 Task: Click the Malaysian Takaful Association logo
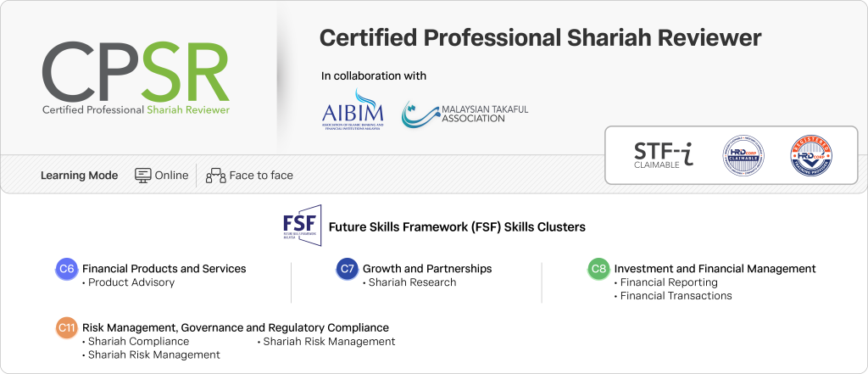(465, 114)
